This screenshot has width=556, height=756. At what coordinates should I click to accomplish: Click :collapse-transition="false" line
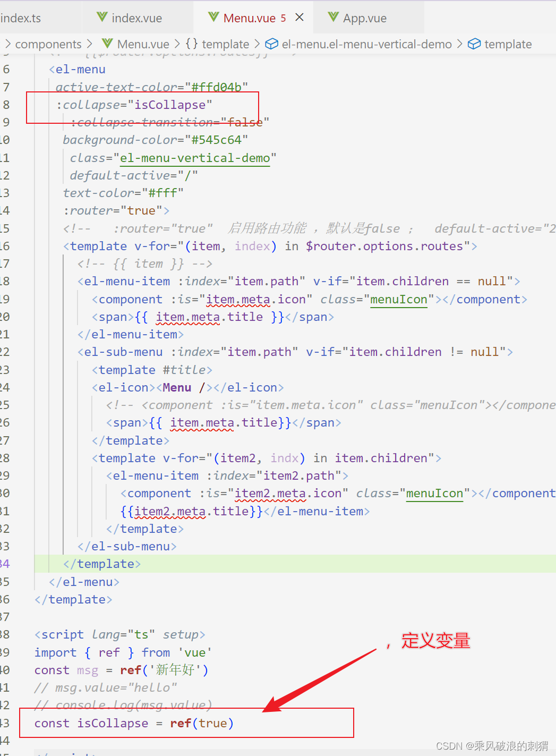(x=170, y=122)
